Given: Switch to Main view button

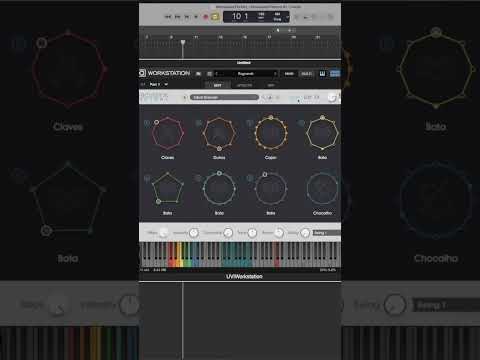Looking at the screenshot, I should 289,74.
